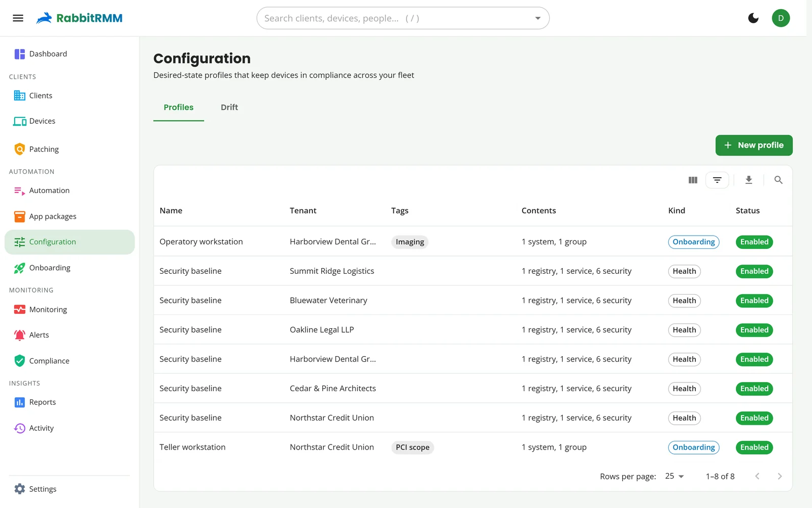Screen dimensions: 812x508
Task: Open the Activity history page
Action: click(x=70, y=428)
